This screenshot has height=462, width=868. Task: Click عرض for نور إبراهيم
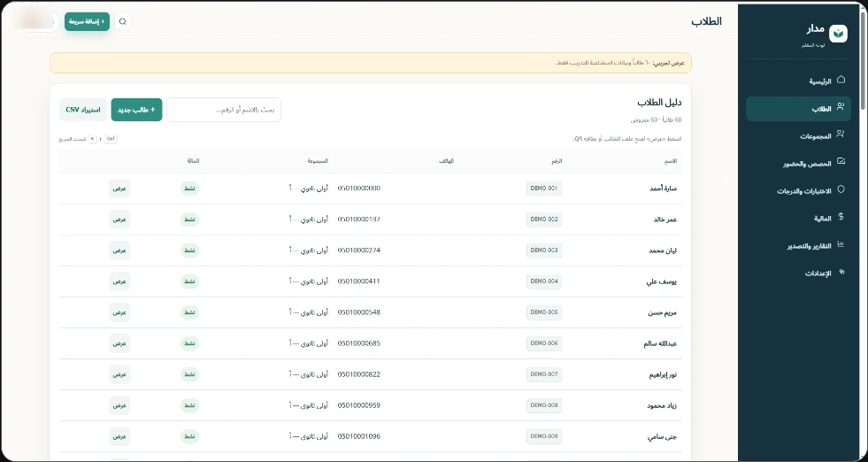(x=119, y=374)
